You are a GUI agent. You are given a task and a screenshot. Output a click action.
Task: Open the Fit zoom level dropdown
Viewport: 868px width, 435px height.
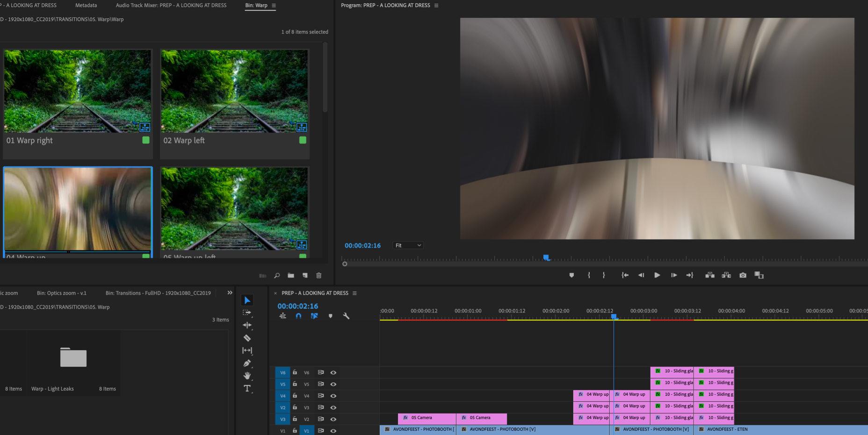pos(408,245)
